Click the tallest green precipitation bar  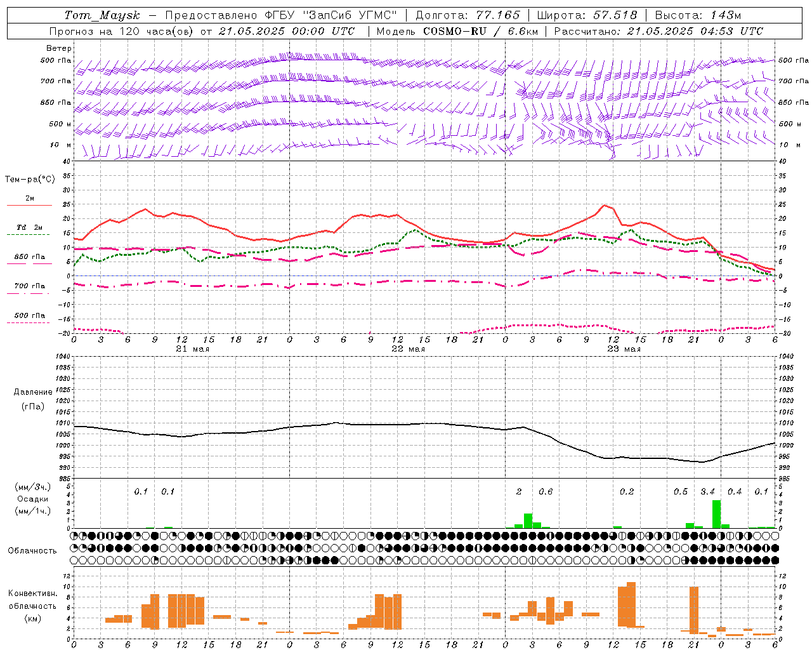(x=716, y=514)
